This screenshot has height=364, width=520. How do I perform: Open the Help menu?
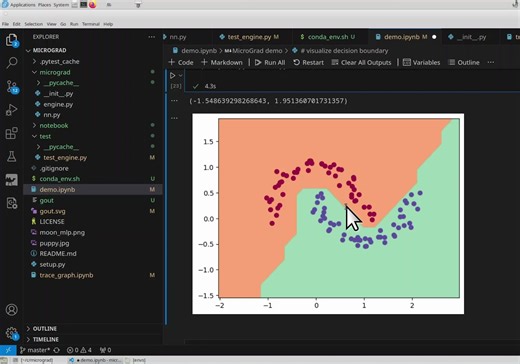click(108, 24)
